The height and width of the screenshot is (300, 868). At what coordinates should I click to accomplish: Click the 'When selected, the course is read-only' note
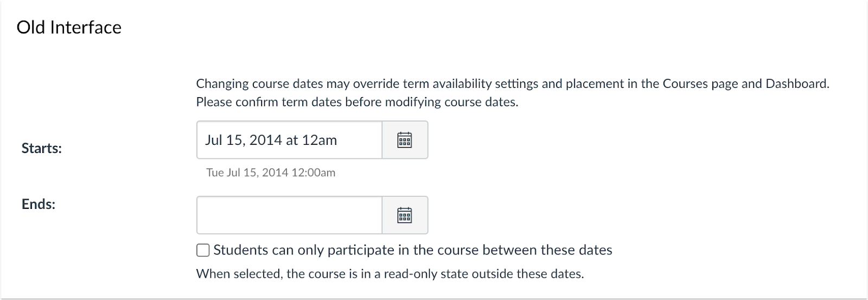(390, 273)
